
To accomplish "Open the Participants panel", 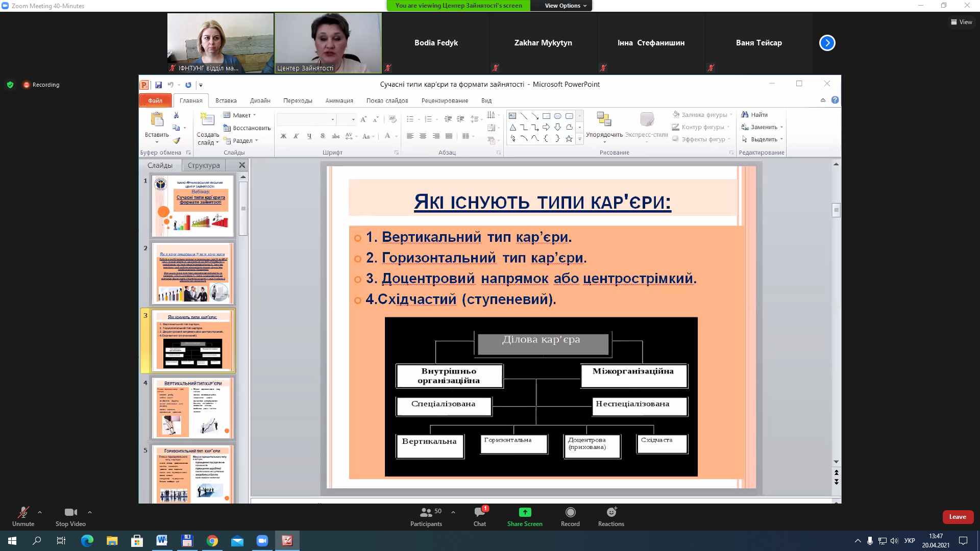I will [426, 516].
